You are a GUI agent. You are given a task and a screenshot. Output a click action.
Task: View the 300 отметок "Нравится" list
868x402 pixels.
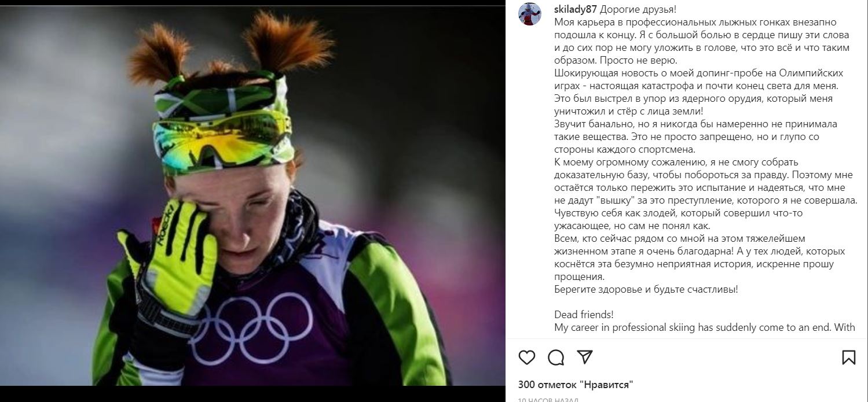click(576, 385)
